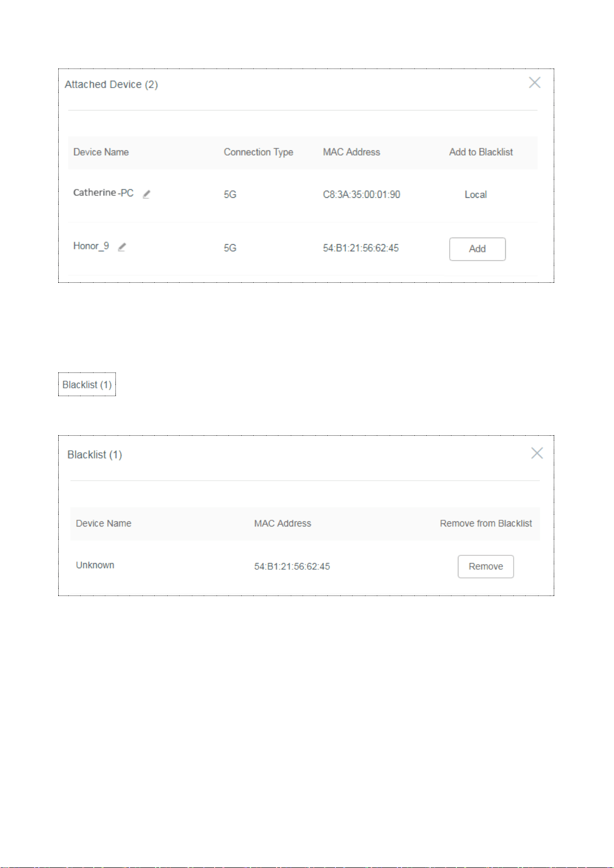Viewport: 614px width, 868px height.
Task: Click the Add to Blacklist column header
Action: 481,152
